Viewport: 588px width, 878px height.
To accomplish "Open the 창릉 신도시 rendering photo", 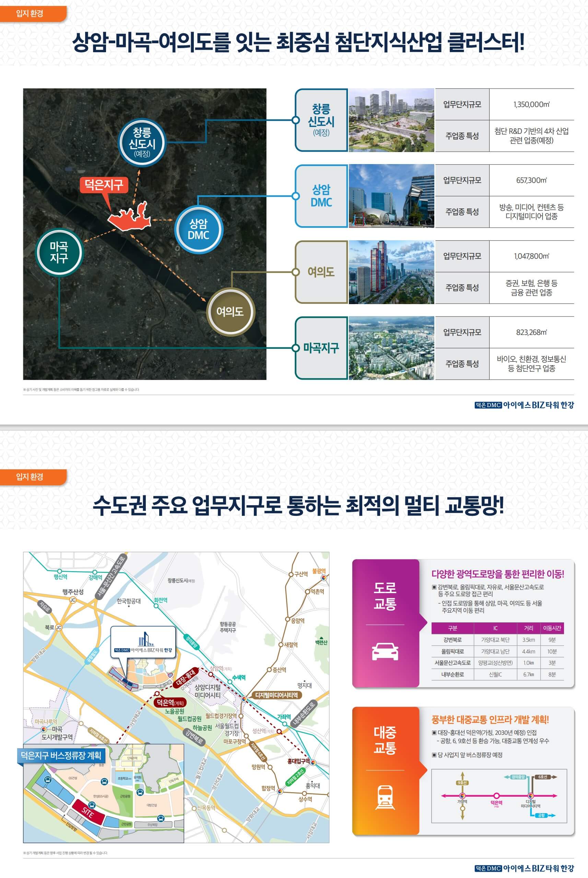I will pyautogui.click(x=391, y=120).
